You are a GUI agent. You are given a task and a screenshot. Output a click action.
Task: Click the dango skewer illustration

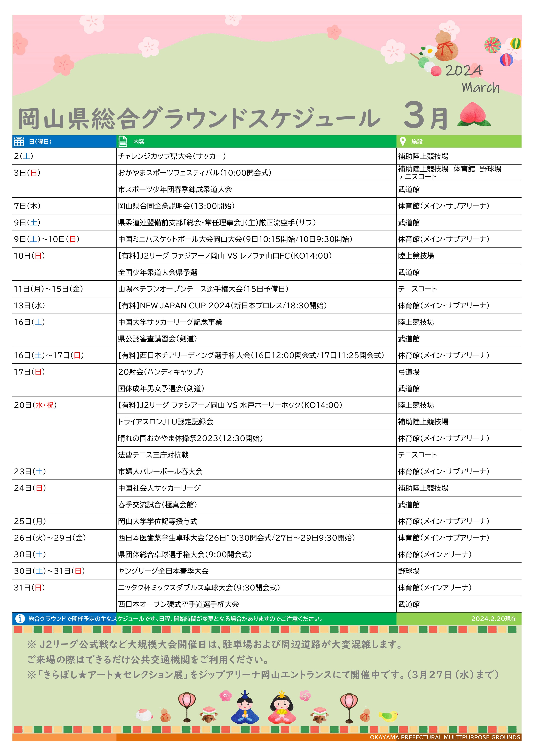coord(426,64)
